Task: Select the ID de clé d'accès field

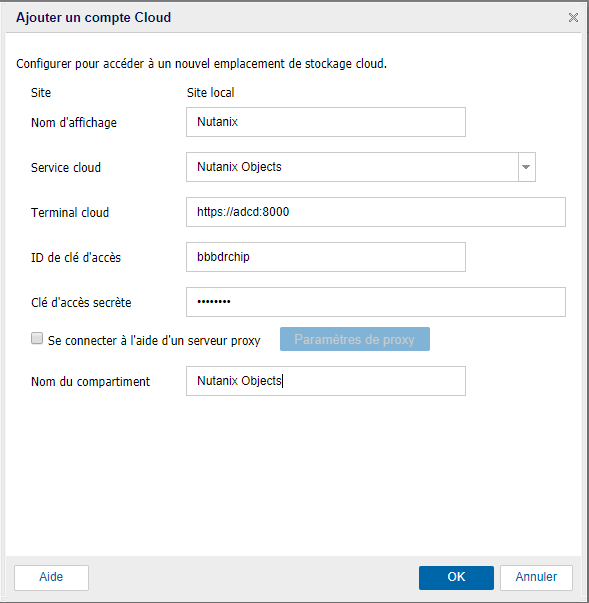Action: tap(326, 257)
